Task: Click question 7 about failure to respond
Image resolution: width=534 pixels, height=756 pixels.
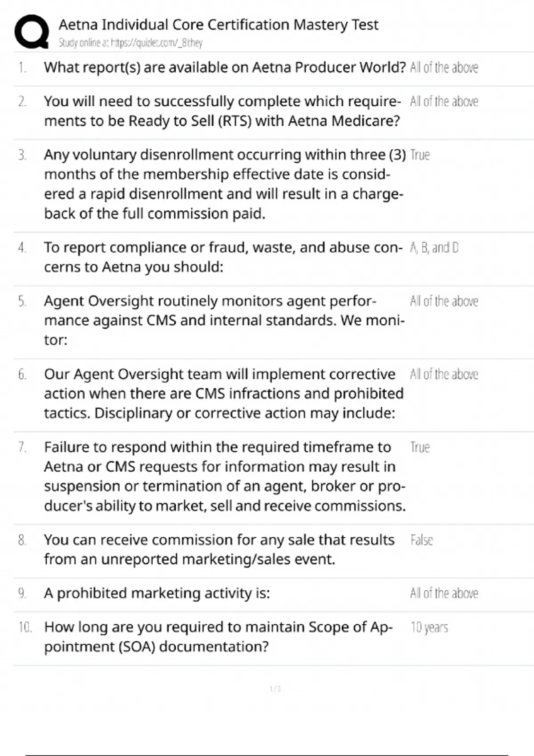Action: (x=224, y=476)
